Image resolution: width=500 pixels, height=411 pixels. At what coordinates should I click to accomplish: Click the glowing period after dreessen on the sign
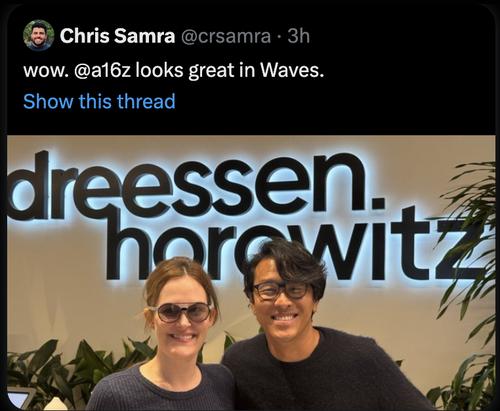pyautogui.click(x=377, y=203)
